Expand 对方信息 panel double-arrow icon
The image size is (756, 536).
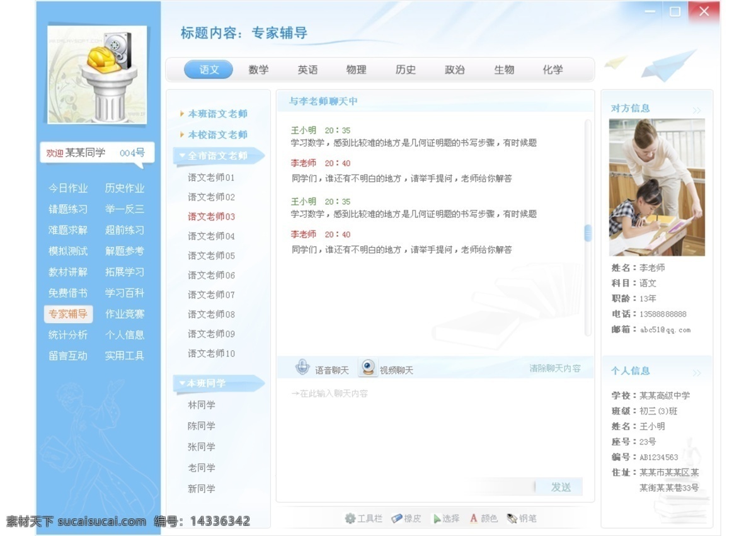coord(697,110)
